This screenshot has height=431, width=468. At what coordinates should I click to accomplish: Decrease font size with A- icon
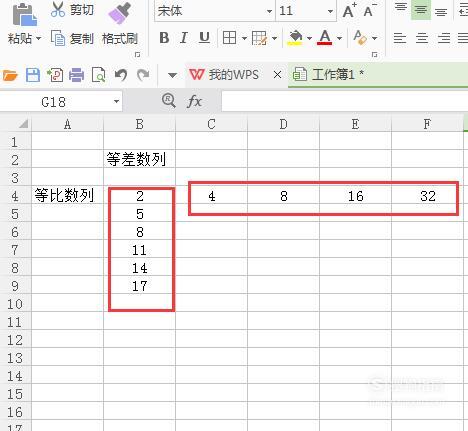[370, 11]
